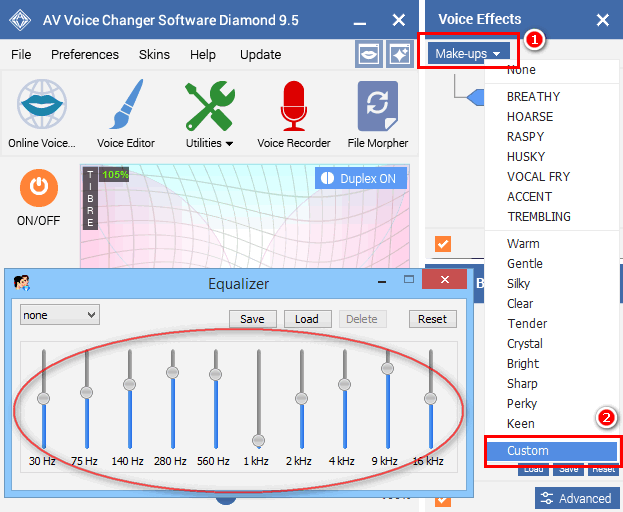Open the File menu
This screenshot has width=623, height=512.
click(21, 54)
